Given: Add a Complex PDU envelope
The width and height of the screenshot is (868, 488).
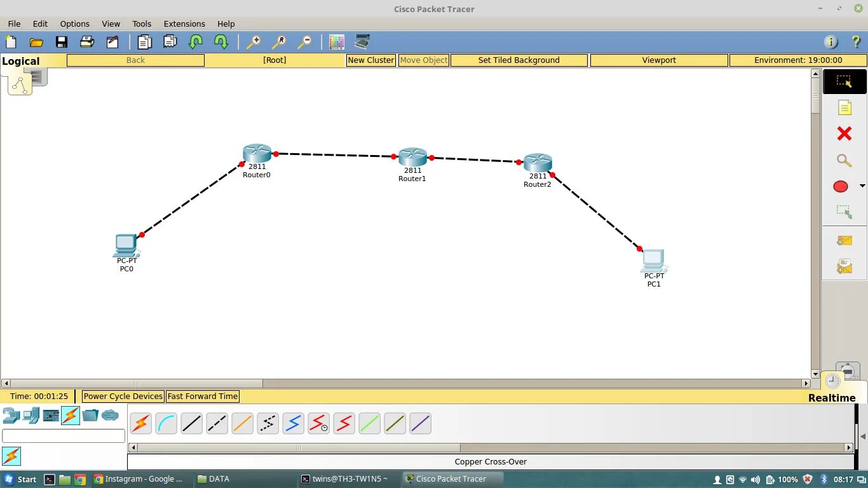Looking at the screenshot, I should point(844,266).
